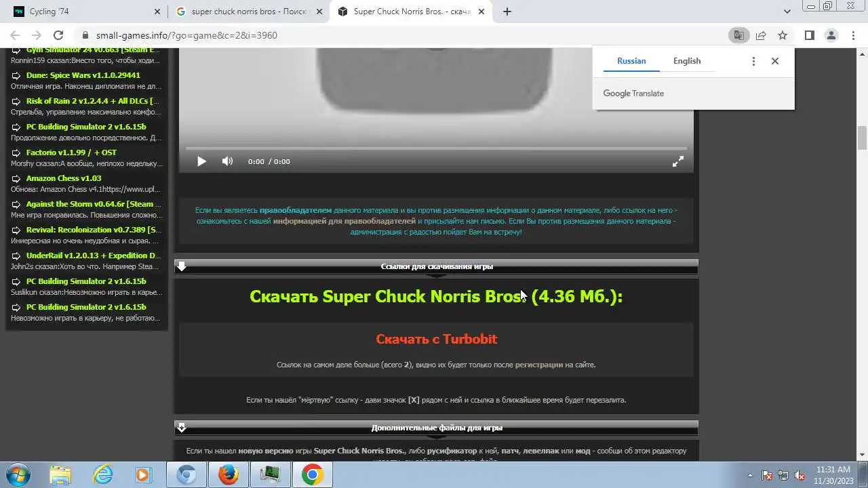Open the Chrome three-dot menu
868x488 pixels.
click(853, 35)
